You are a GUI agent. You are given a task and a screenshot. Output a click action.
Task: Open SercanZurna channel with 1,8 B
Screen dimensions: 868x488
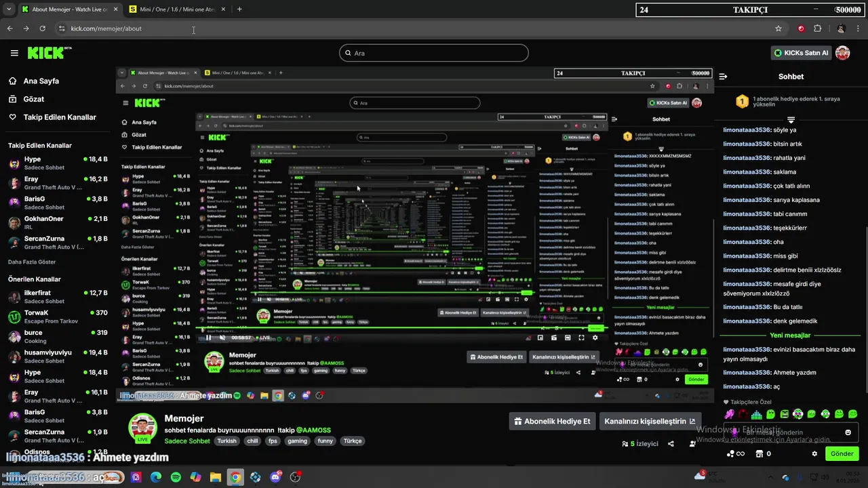pyautogui.click(x=58, y=243)
